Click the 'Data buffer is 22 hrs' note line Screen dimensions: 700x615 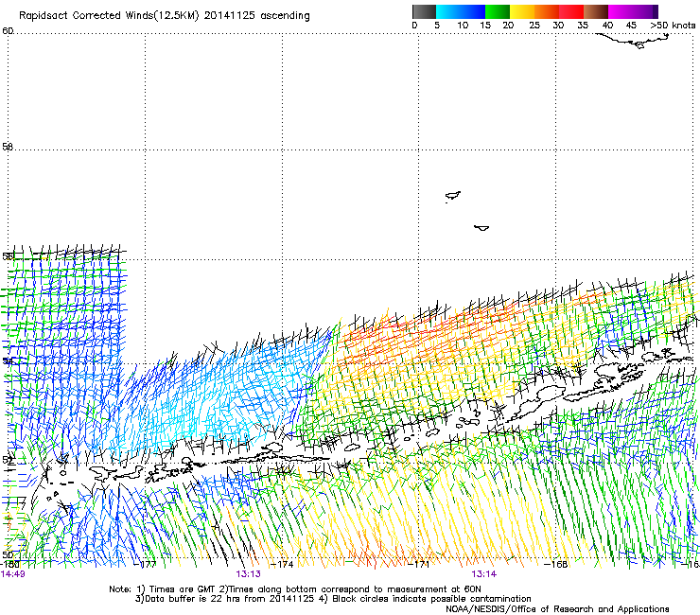tap(333, 599)
